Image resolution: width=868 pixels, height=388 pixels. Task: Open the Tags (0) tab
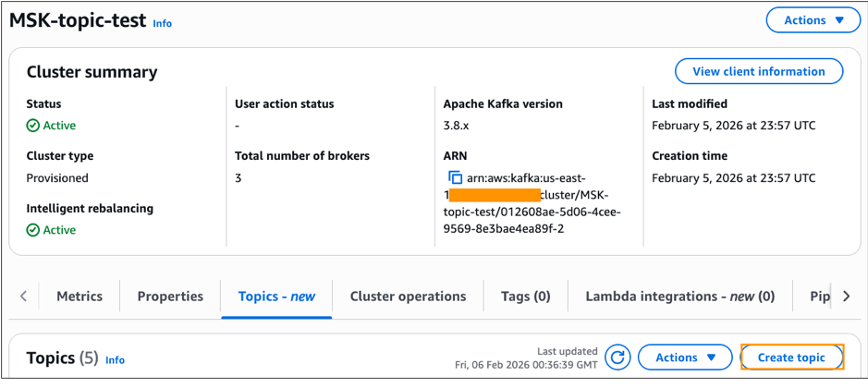[526, 297]
